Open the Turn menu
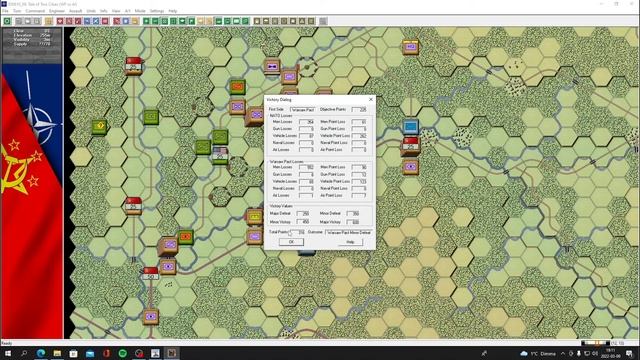The image size is (640, 360). (17, 11)
